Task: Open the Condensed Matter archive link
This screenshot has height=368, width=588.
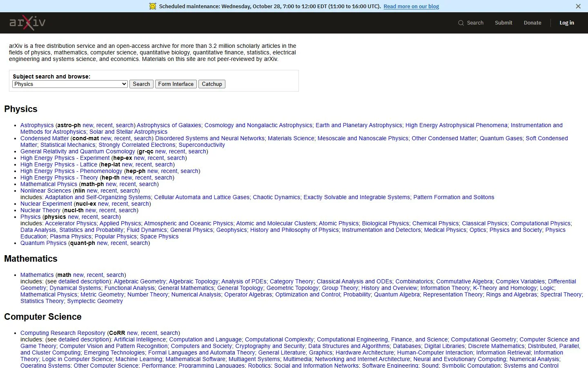Action: pos(45,138)
